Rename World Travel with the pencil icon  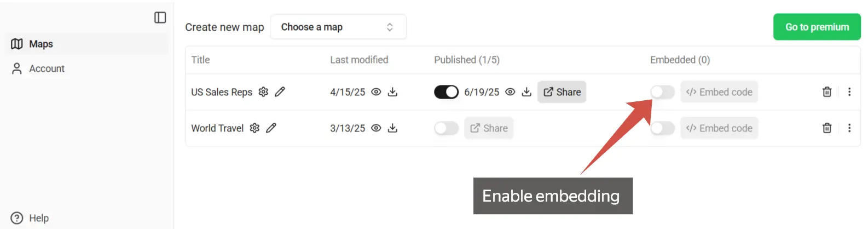(x=271, y=128)
